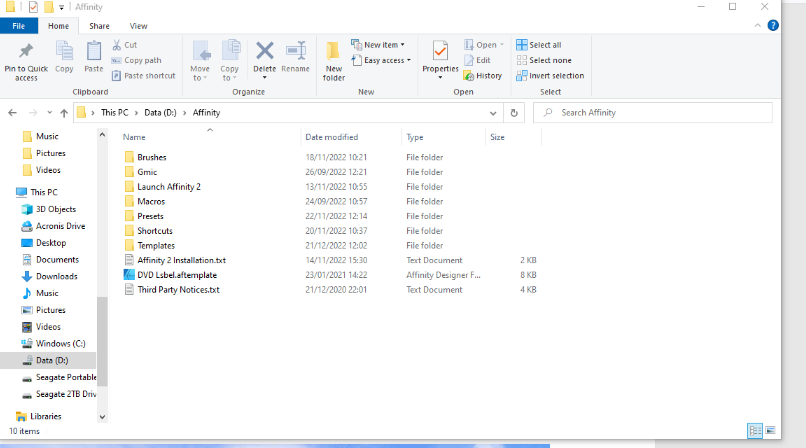Open Downloads in navigation pane
The height and width of the screenshot is (448, 806).
57,276
